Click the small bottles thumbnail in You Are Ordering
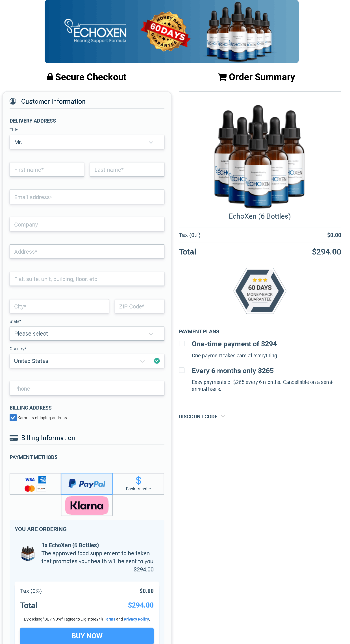The image size is (350, 644). [28, 553]
